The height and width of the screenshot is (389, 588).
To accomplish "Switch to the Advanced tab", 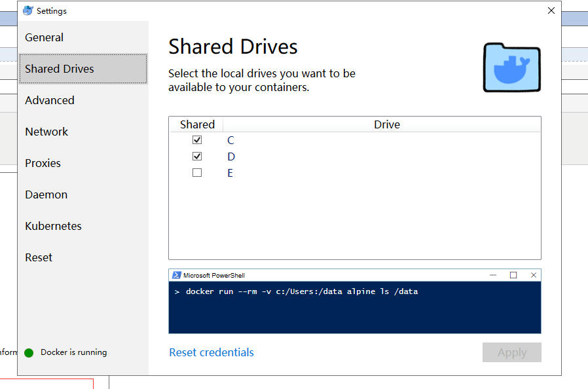I will point(50,100).
